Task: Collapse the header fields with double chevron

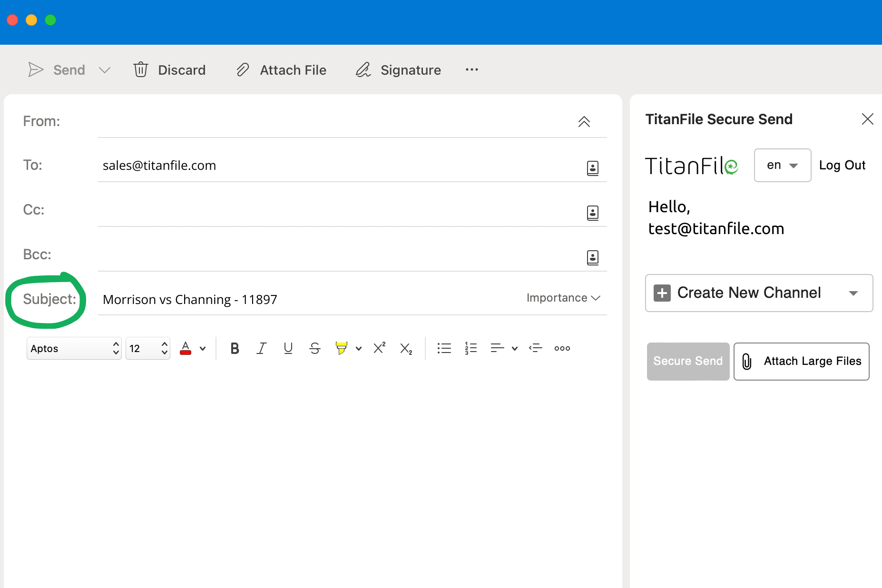Action: tap(584, 121)
